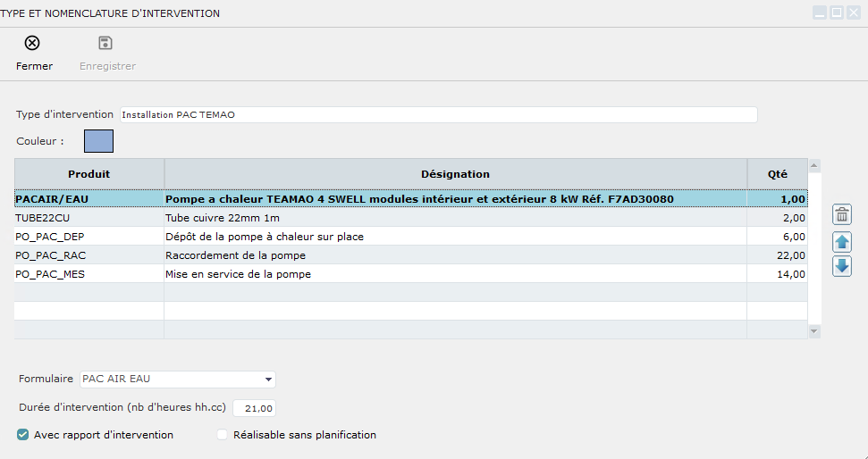Enable Réalisable sans planification checkbox

click(223, 435)
